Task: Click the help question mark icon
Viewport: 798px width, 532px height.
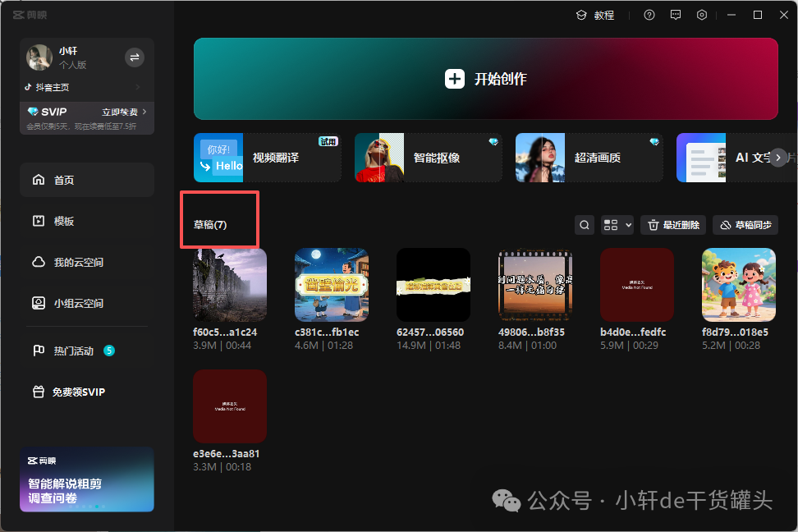Action: (x=649, y=16)
